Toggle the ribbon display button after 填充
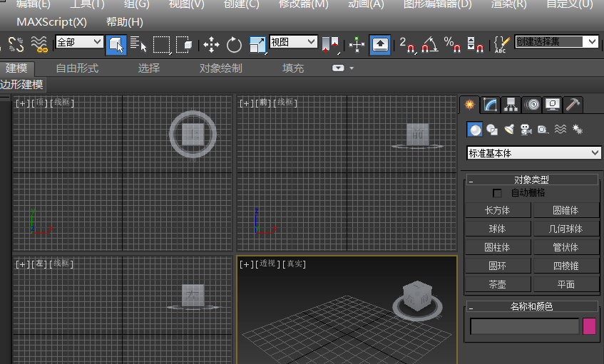Viewport: 604px width, 364px height. (x=338, y=68)
